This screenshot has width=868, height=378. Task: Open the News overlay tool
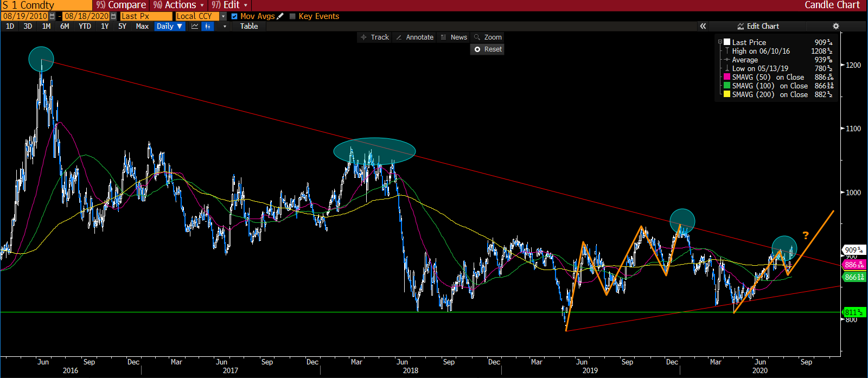click(x=454, y=37)
